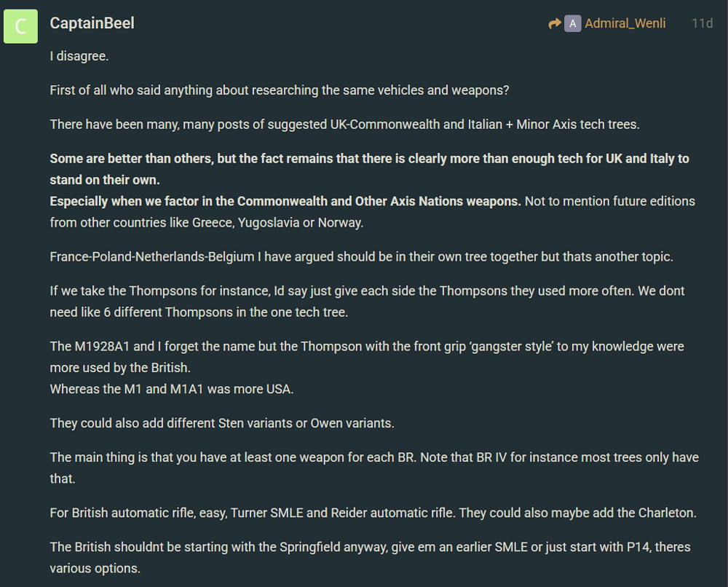Click bold "Especially when we factor" sentence

285,201
